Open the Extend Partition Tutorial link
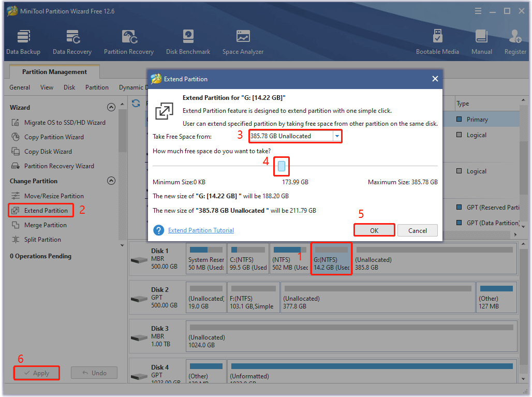Viewport: 532px width, 397px height. [201, 230]
